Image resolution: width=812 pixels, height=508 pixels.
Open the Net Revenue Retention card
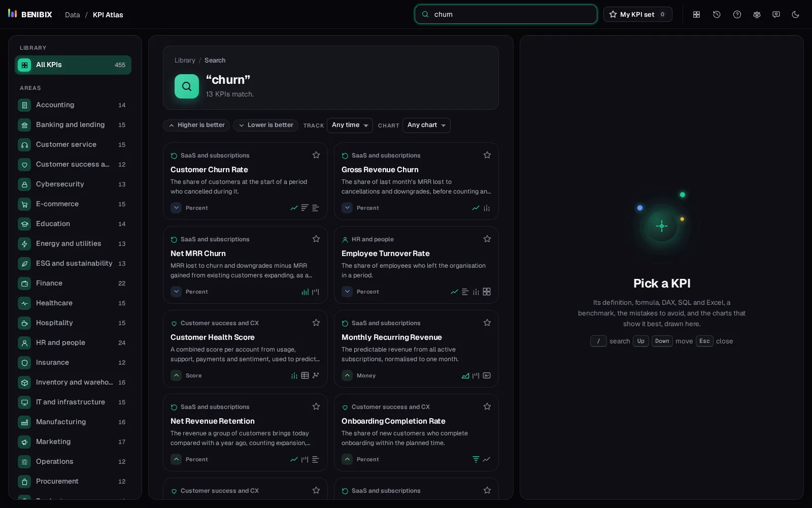(245, 433)
